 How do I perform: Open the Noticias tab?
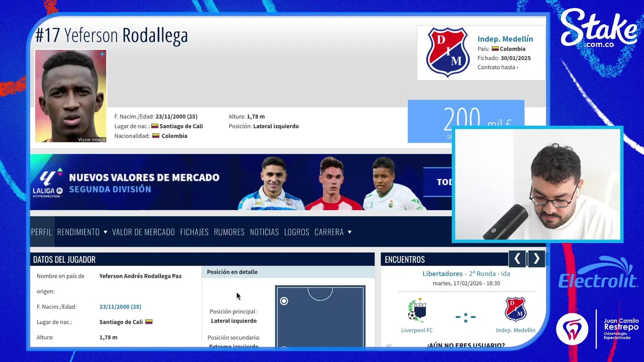[x=264, y=232]
